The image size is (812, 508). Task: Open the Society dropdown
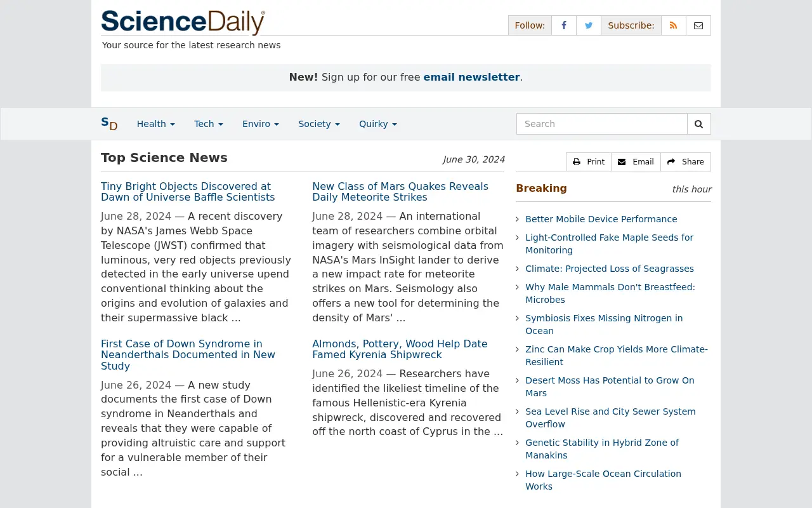[x=319, y=124]
